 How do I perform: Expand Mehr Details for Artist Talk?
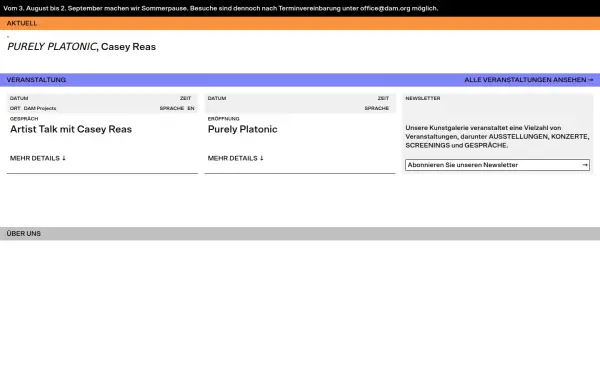(x=38, y=158)
